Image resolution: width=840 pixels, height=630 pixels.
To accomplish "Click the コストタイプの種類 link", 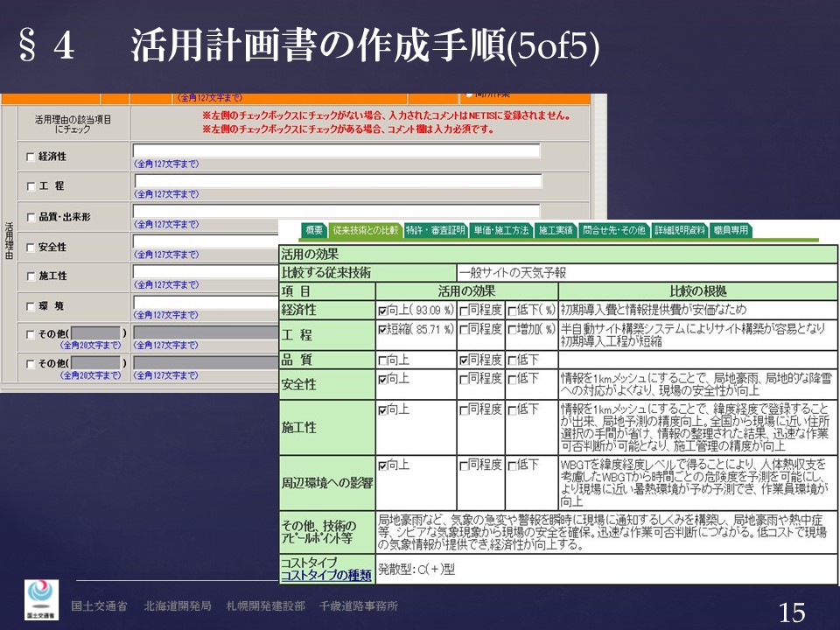I will [x=325, y=576].
